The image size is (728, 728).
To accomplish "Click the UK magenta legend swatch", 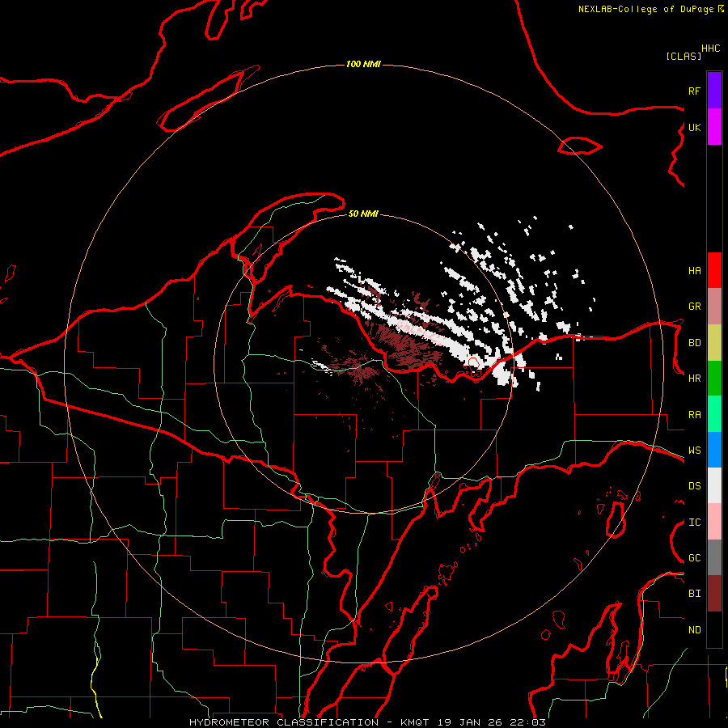I will point(714,127).
